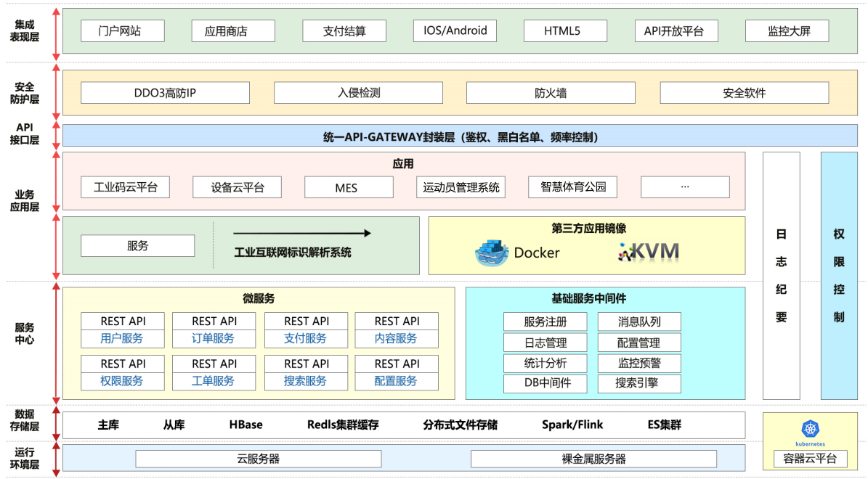Viewport: 868px width, 479px height.
Task: Click the 支付结算 box
Action: [344, 31]
